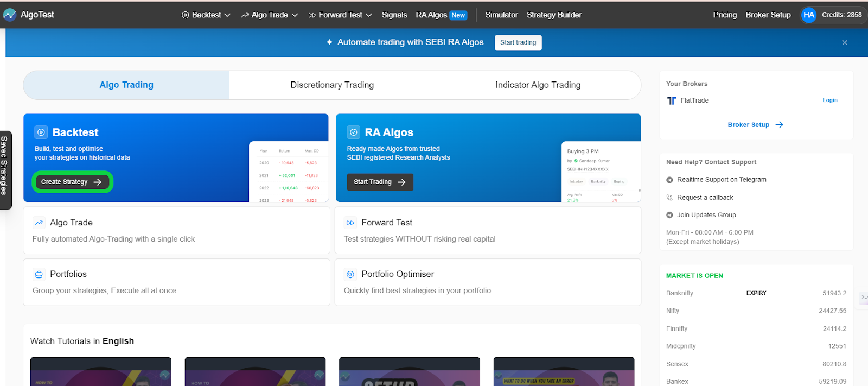Click Join Updates Group

(706, 215)
